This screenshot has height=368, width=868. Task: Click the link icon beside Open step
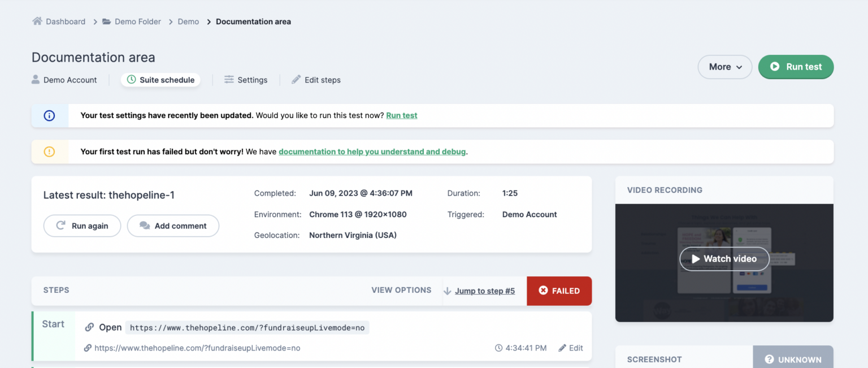click(89, 327)
